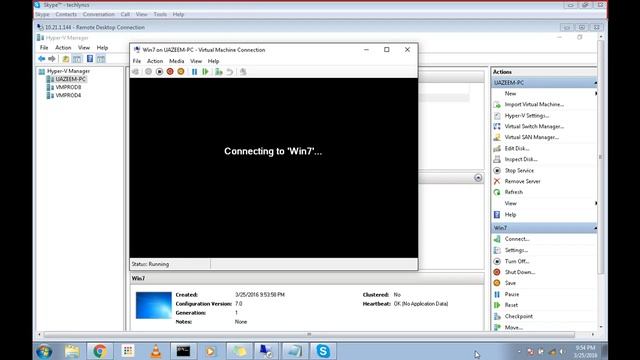
Task: Open Hyper-V Settings from Actions pane
Action: (527, 116)
